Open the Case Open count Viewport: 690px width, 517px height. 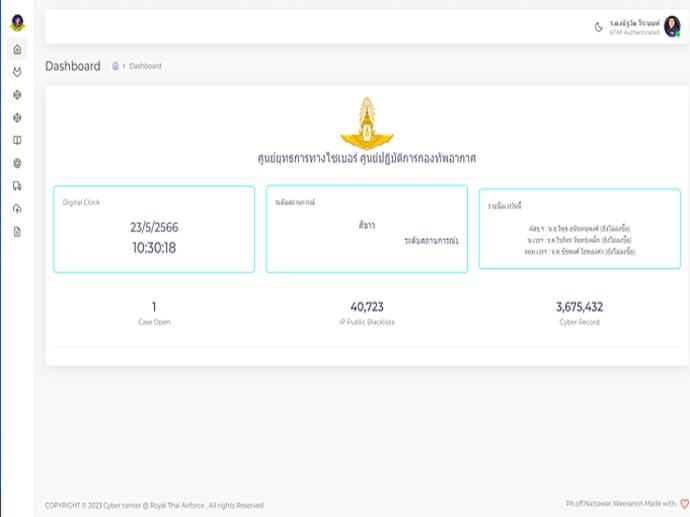[x=154, y=313]
